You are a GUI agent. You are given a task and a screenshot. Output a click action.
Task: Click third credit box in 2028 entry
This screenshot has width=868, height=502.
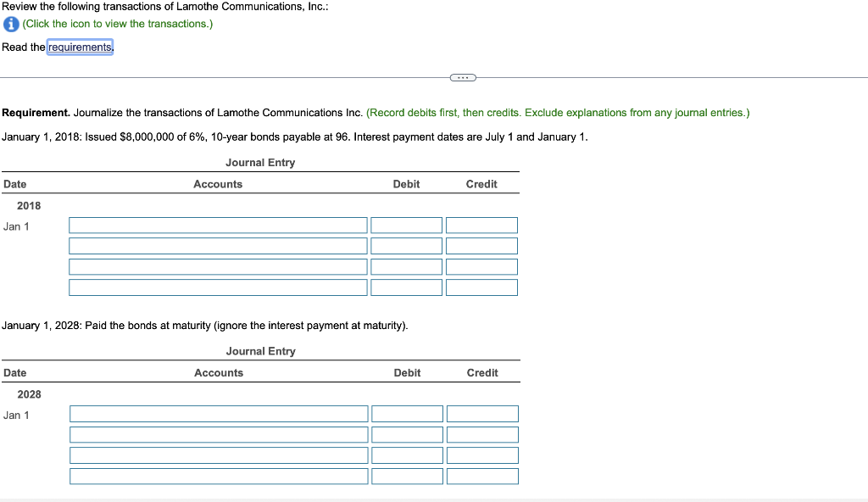click(x=482, y=455)
